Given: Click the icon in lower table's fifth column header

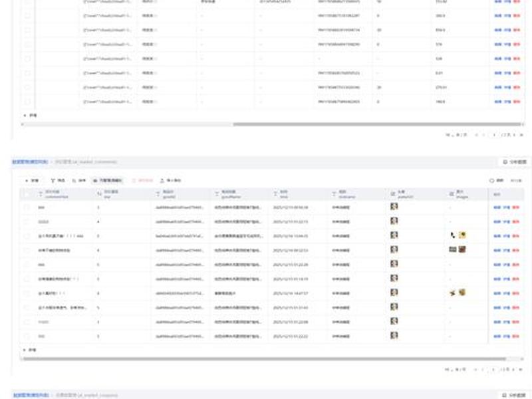Looking at the screenshot, I should click(275, 194).
